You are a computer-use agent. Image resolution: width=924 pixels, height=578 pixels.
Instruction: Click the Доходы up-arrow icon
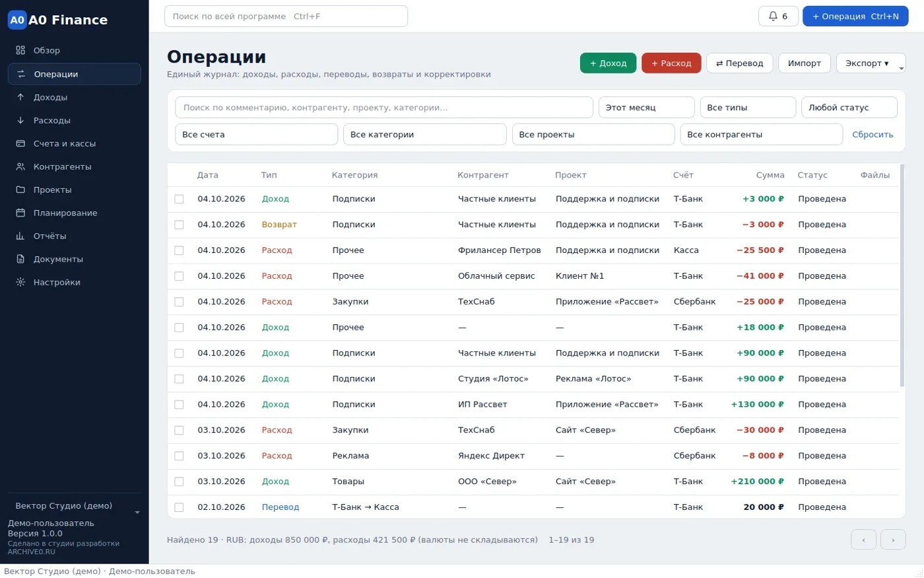[20, 97]
